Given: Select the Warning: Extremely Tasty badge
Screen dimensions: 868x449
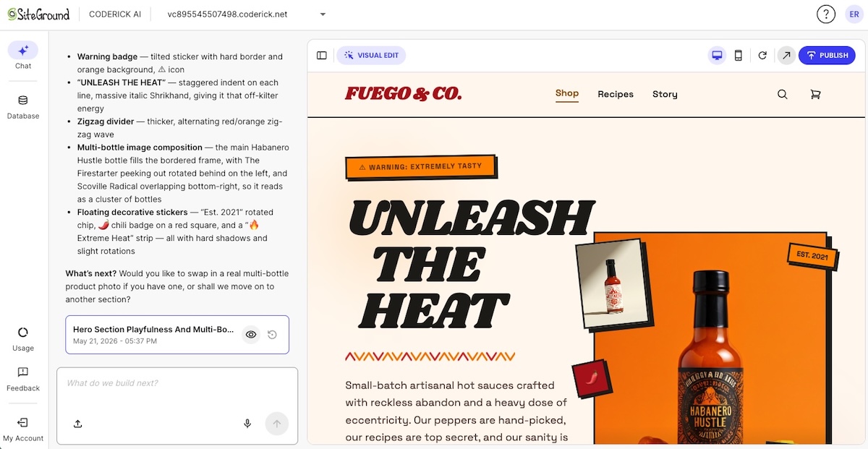Looking at the screenshot, I should (420, 167).
